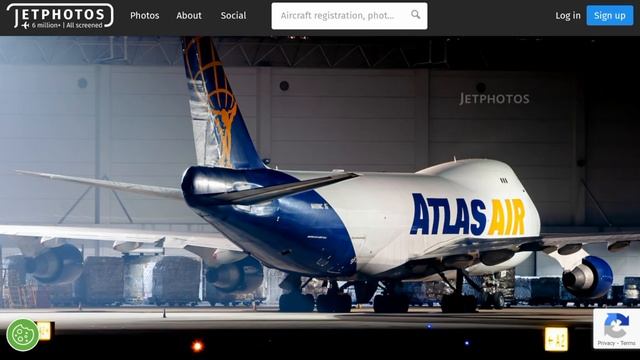The height and width of the screenshot is (360, 640).
Task: Click the Sign up button
Action: tap(610, 16)
